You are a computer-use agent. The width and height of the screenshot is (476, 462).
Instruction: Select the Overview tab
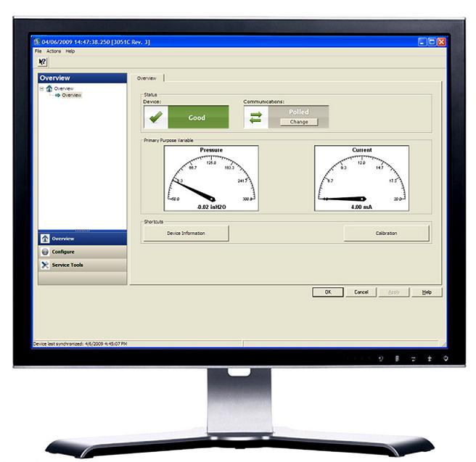pos(147,78)
